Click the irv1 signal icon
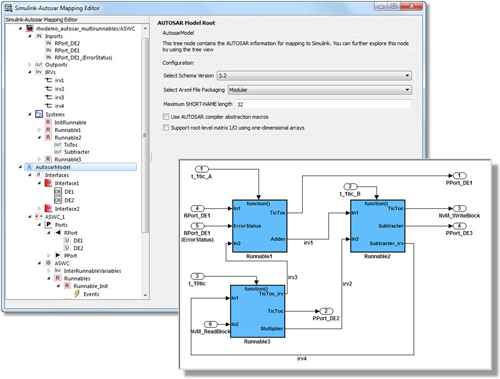Screen dimensions: 500x379 click(x=49, y=80)
